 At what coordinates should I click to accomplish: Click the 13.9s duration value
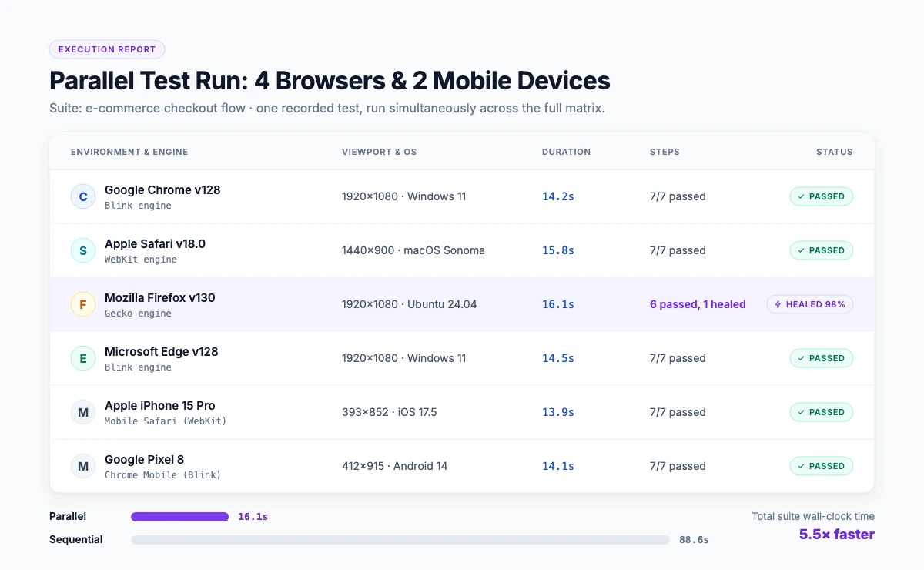pos(558,412)
